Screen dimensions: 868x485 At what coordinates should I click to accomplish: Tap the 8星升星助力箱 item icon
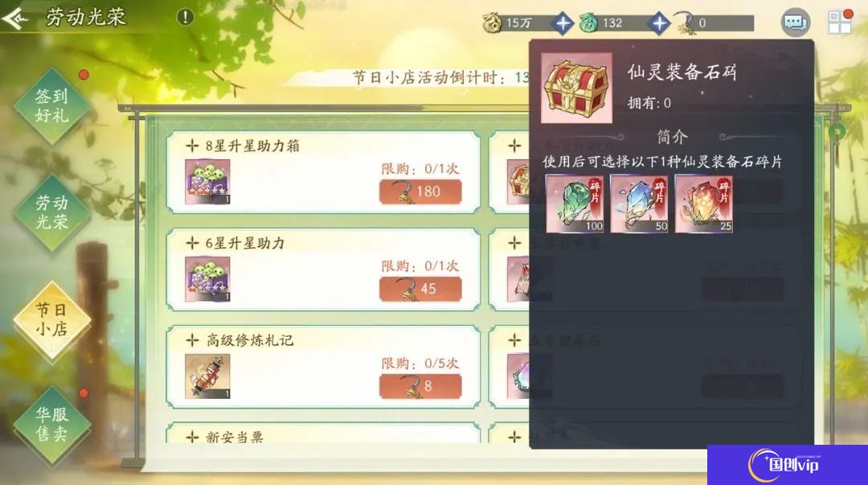pyautogui.click(x=207, y=182)
